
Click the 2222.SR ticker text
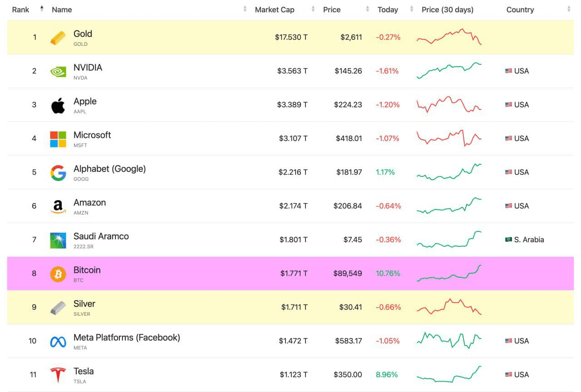tap(84, 246)
